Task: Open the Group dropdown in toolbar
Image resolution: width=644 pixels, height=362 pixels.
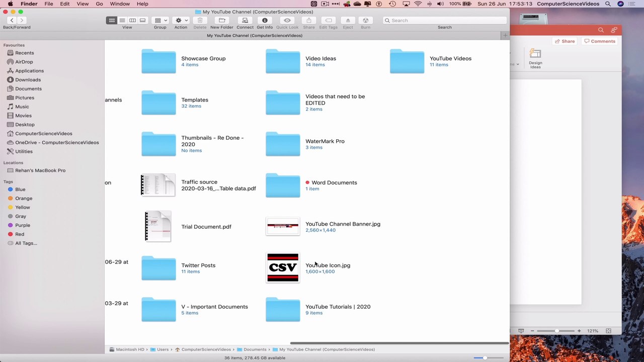Action: coord(160,20)
